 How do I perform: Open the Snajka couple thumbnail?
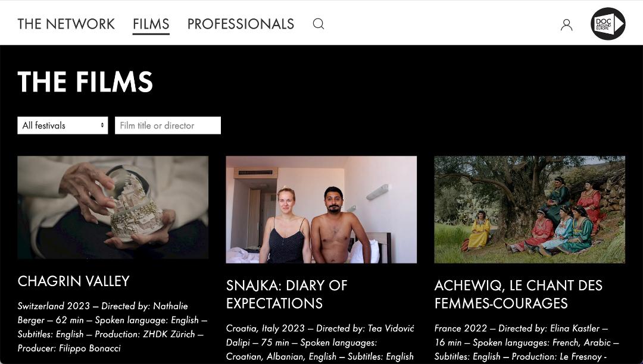pos(321,209)
